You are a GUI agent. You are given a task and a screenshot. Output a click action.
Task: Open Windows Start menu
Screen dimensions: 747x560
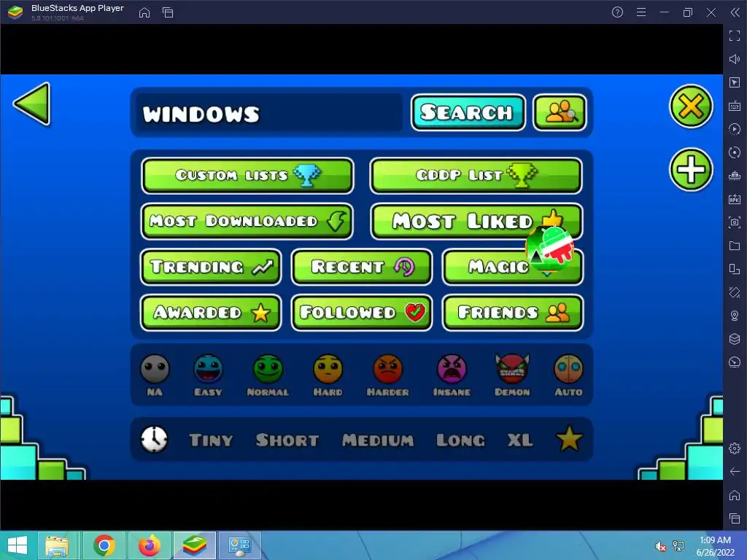point(18,545)
